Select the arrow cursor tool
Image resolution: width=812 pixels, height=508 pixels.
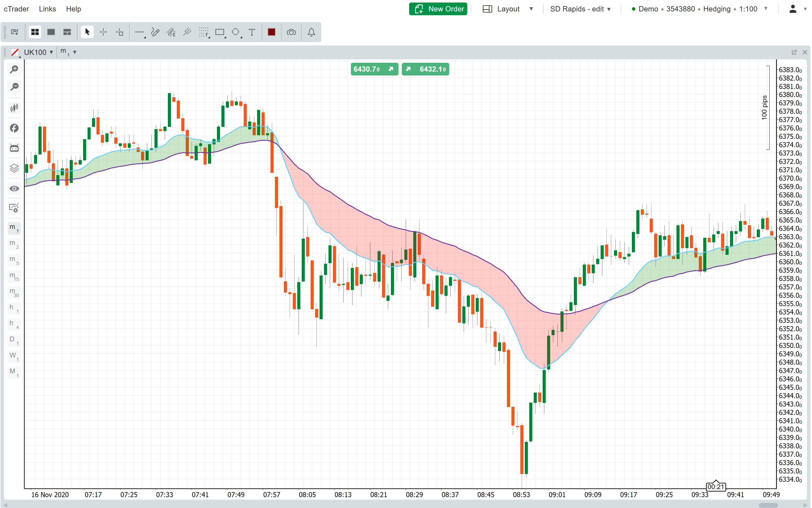[87, 32]
